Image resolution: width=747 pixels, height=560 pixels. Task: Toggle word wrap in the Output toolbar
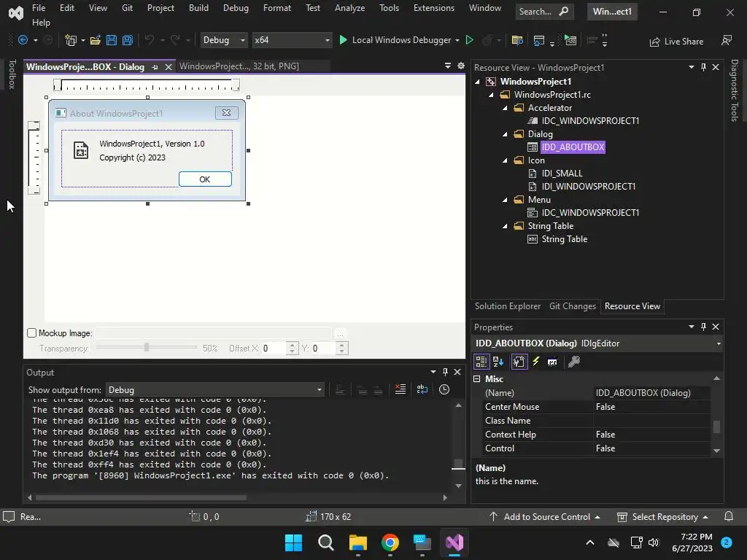pos(422,389)
